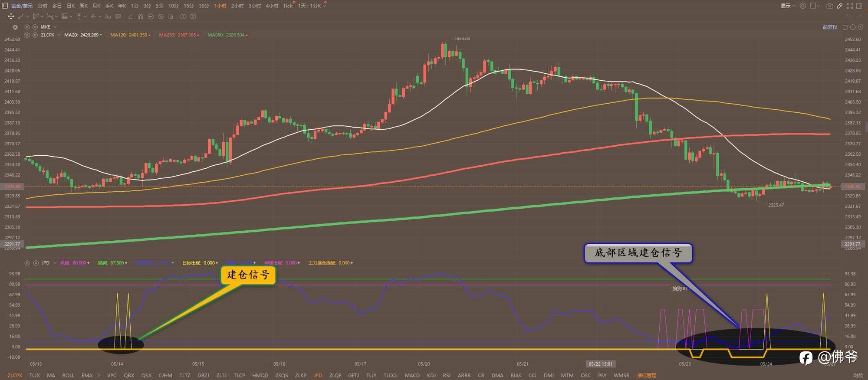Open settings for ZLCPX indicator
This screenshot has height=380, width=868.
[x=27, y=35]
